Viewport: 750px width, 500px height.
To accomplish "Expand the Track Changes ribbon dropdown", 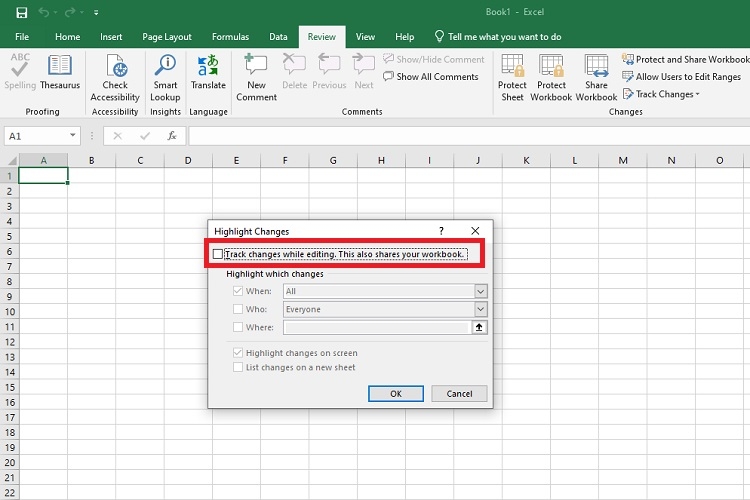I will tap(662, 94).
